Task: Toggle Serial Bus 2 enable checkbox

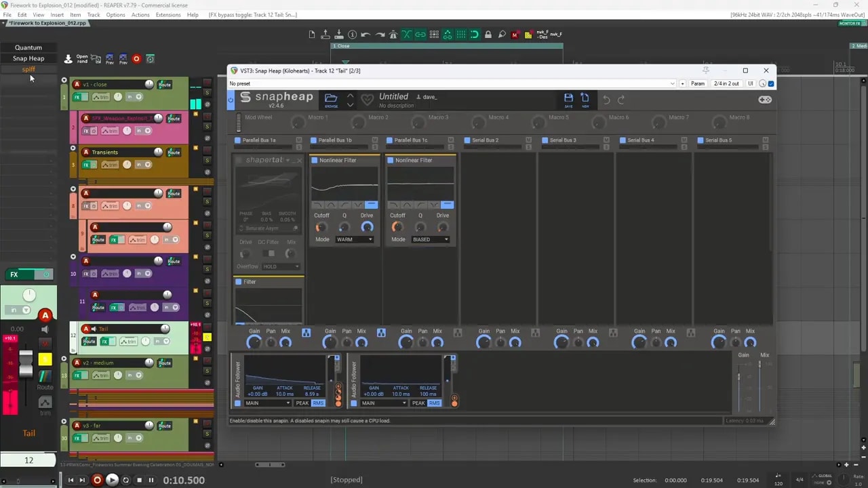Action: (x=468, y=140)
